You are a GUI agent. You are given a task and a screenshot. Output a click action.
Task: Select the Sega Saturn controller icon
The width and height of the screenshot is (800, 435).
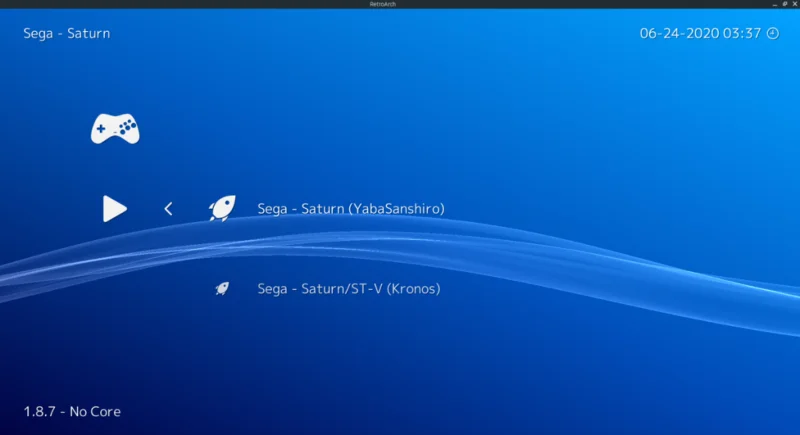pos(115,129)
